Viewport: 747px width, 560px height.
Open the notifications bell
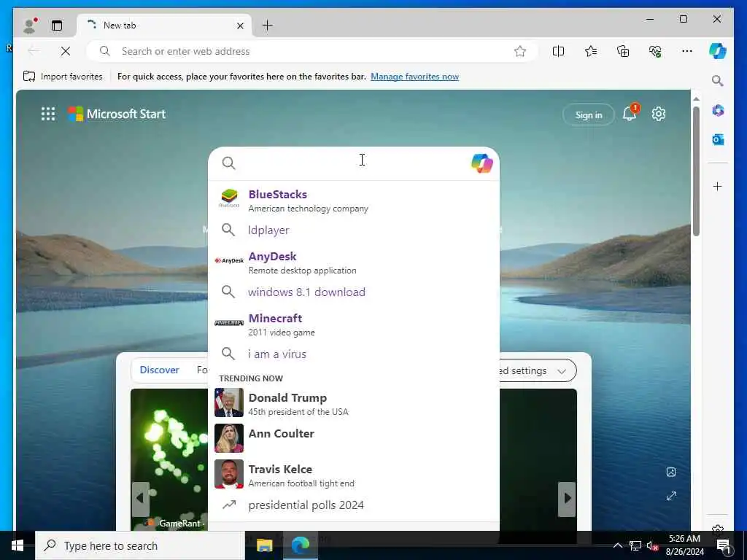(630, 113)
